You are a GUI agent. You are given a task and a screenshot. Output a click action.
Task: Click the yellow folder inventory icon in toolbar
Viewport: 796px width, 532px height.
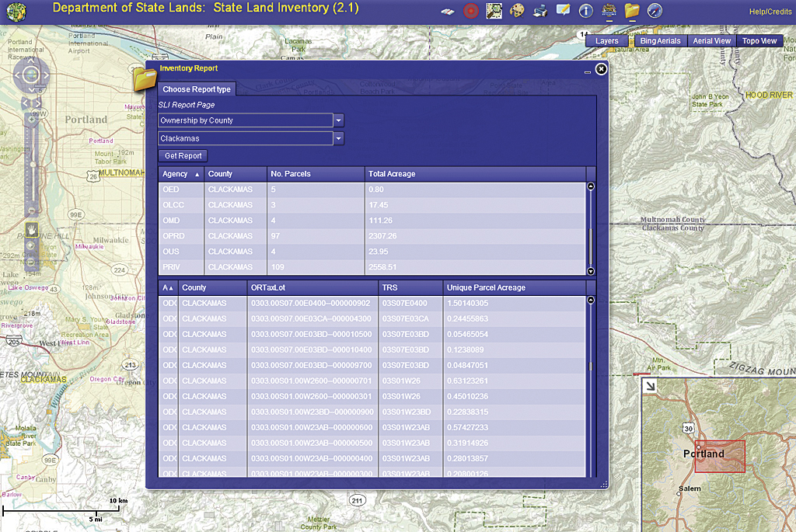pyautogui.click(x=632, y=11)
